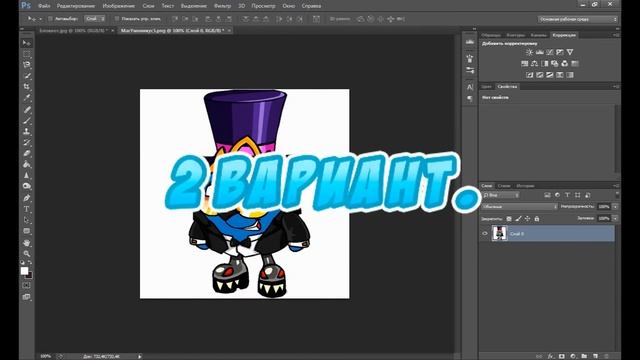Add a Levels adjustment layer
Screen dimensions: 640x360
[x=540, y=52]
